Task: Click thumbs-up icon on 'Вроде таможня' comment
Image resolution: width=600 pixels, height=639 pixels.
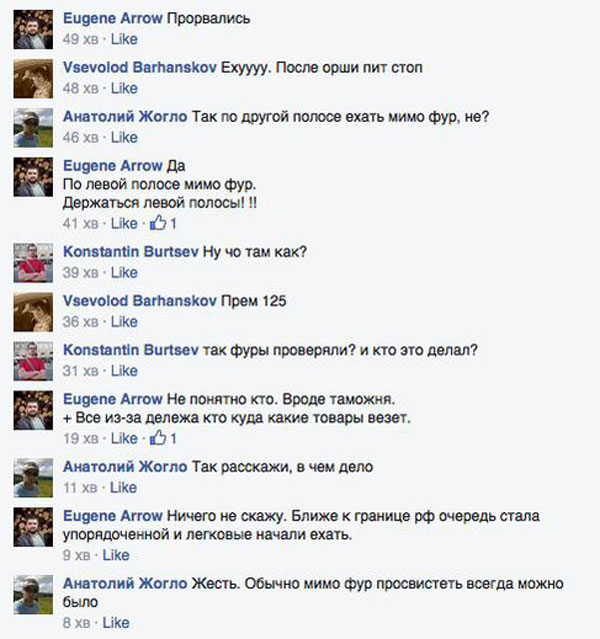Action: [x=158, y=438]
